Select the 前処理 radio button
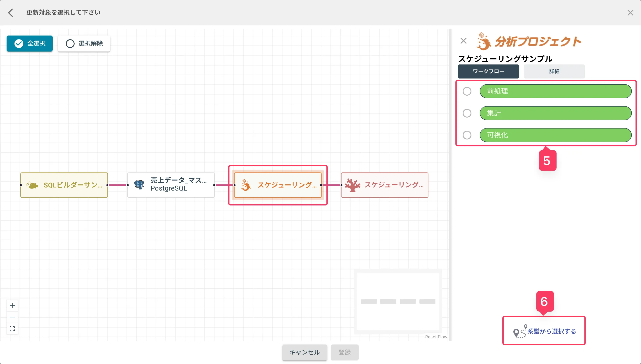641x364 pixels. (467, 91)
